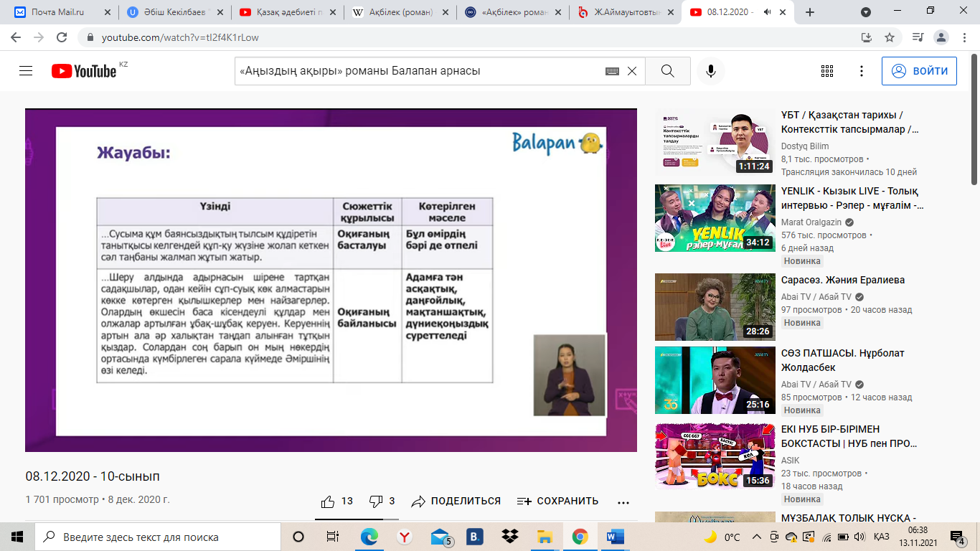Open the YENLIK Кызык LIVE video thumbnail
Image resolution: width=980 pixels, height=551 pixels.
[715, 218]
